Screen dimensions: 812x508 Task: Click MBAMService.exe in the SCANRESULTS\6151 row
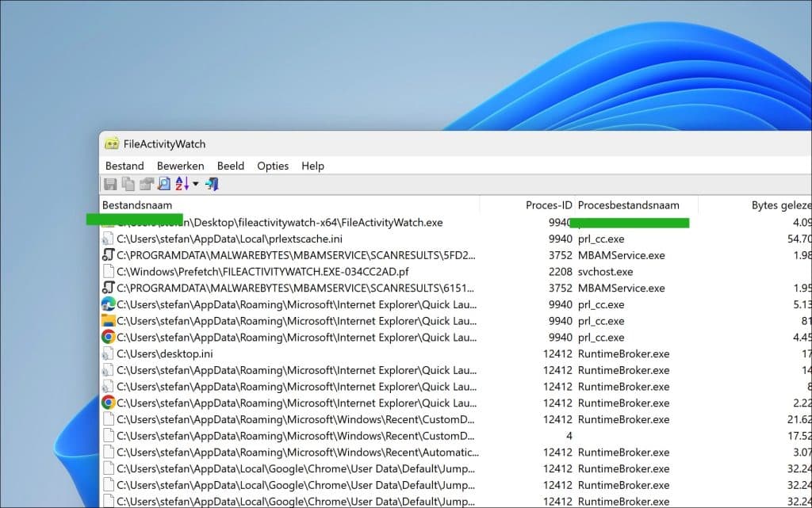622,288
